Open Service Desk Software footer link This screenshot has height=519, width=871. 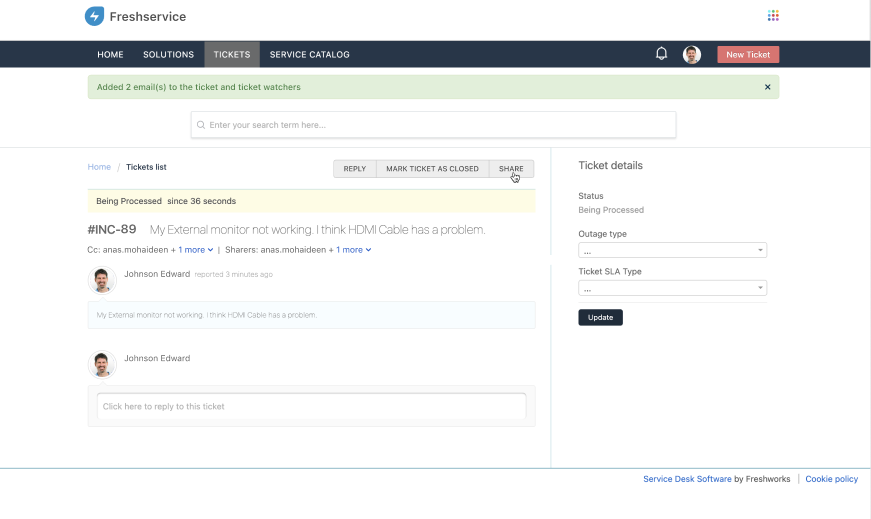(687, 479)
